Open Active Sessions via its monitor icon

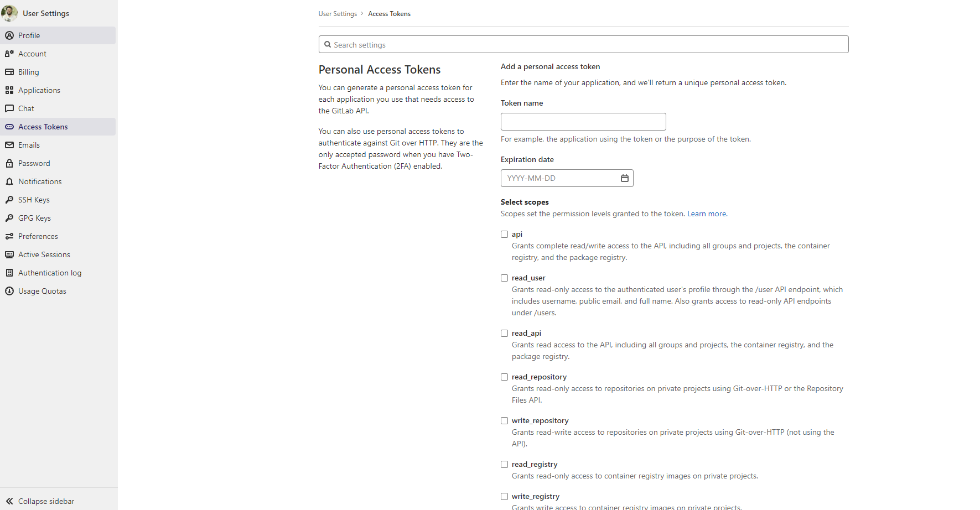coord(9,254)
